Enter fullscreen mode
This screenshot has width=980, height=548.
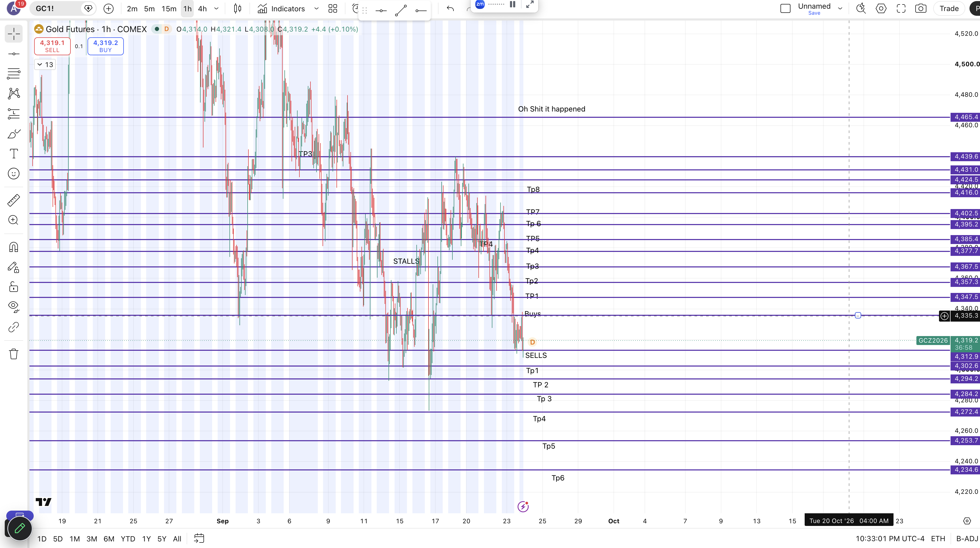tap(901, 8)
